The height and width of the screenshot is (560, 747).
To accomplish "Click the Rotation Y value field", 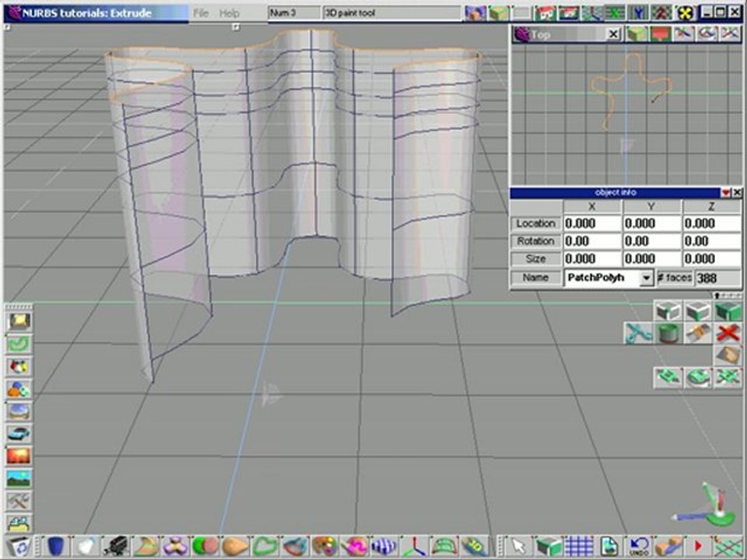I will [652, 241].
